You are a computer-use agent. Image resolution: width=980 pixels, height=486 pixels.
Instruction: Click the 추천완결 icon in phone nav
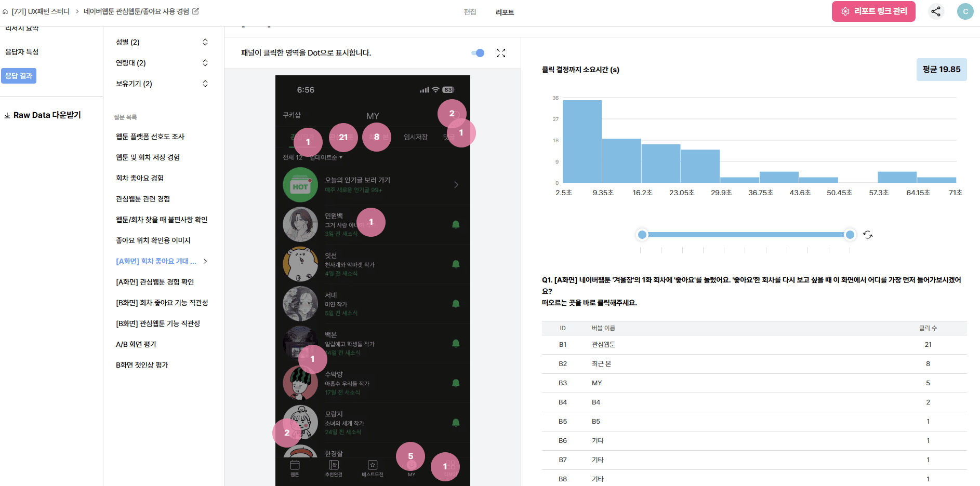[334, 465]
